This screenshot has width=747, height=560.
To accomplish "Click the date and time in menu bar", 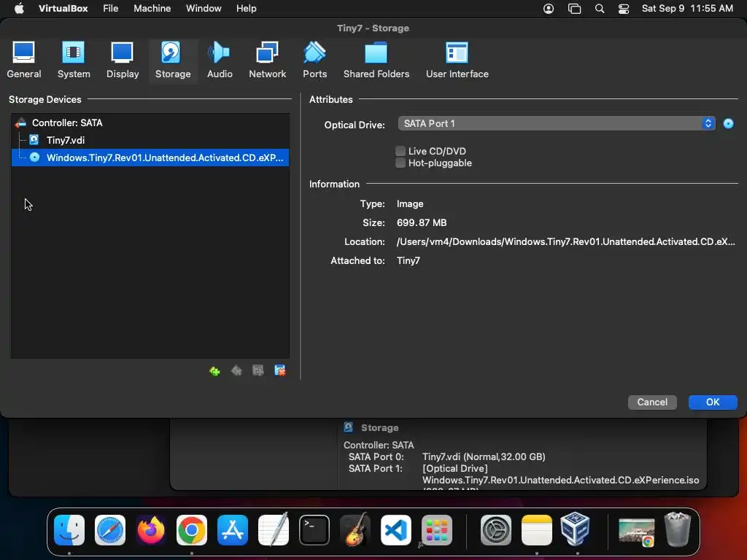I will tap(687, 9).
